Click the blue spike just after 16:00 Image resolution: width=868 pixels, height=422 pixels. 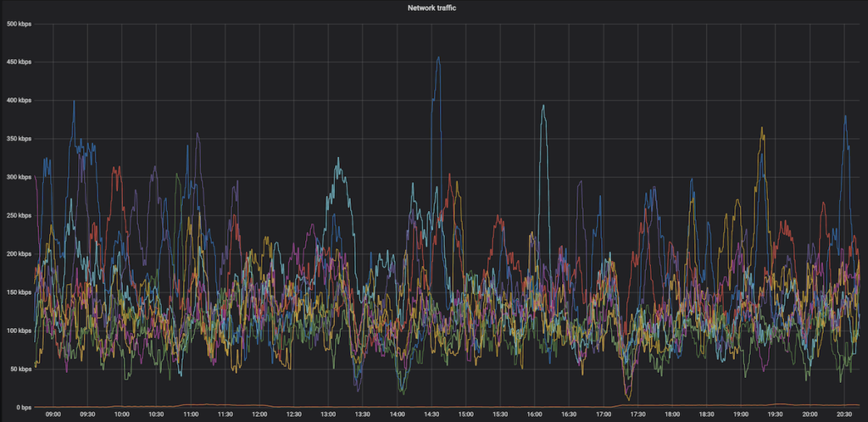pyautogui.click(x=543, y=107)
